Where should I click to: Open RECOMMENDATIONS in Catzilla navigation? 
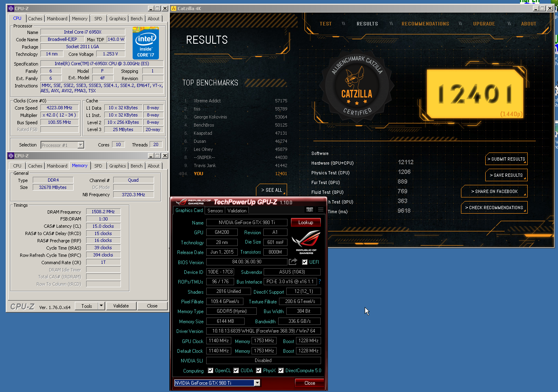pos(425,24)
